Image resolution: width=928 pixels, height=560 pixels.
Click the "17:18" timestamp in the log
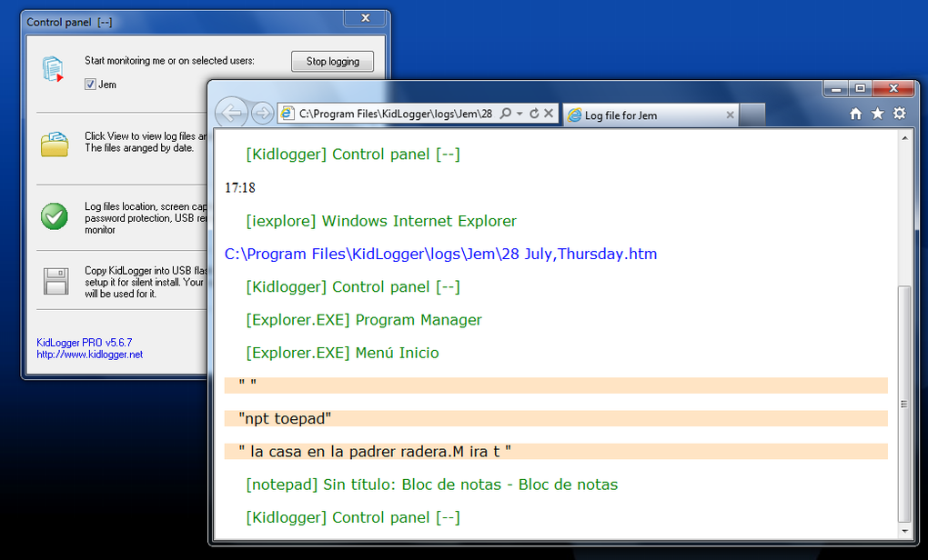click(239, 188)
